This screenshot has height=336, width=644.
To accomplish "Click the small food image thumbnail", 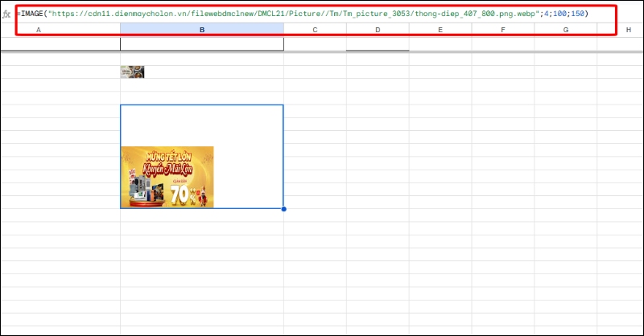I will click(132, 72).
